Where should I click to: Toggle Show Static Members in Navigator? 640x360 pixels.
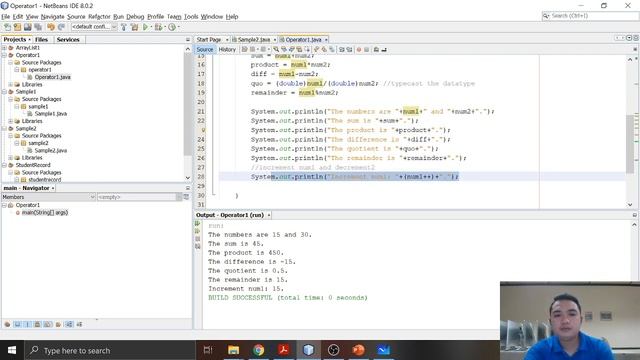tap(27, 324)
